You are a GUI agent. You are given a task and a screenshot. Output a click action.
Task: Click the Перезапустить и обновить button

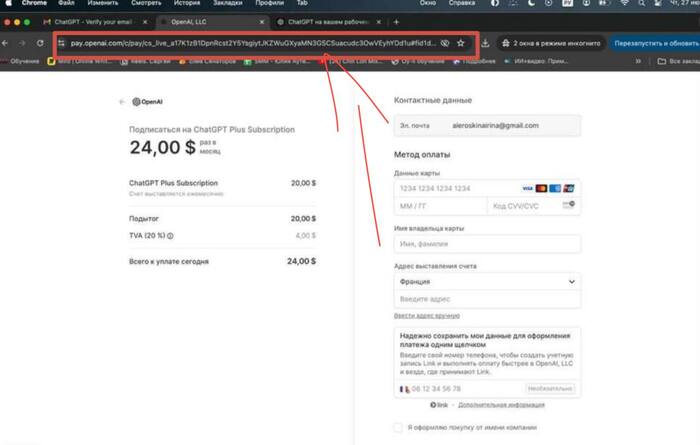coord(655,44)
